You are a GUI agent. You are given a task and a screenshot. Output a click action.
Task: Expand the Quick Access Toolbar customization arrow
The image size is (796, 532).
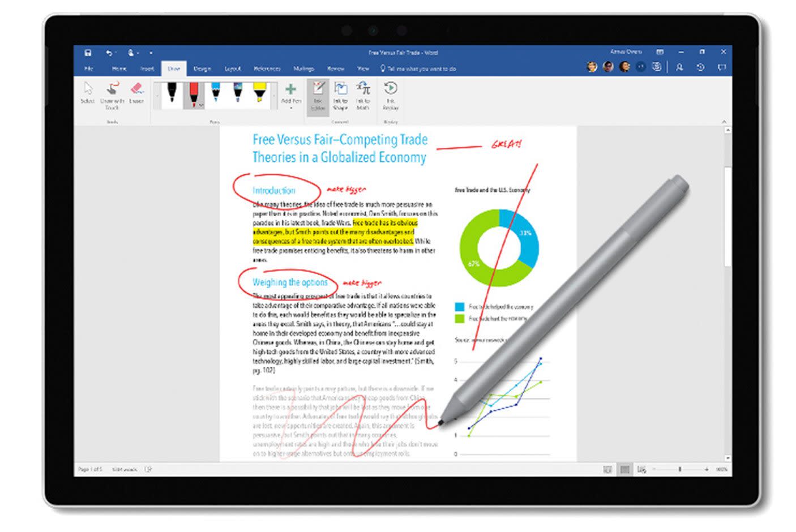click(150, 52)
